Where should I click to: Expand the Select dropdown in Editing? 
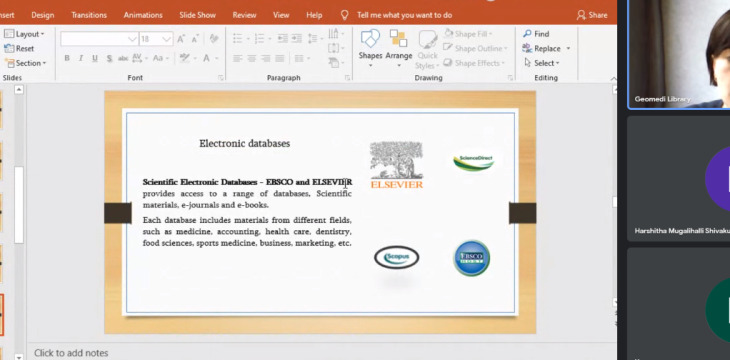click(x=541, y=63)
